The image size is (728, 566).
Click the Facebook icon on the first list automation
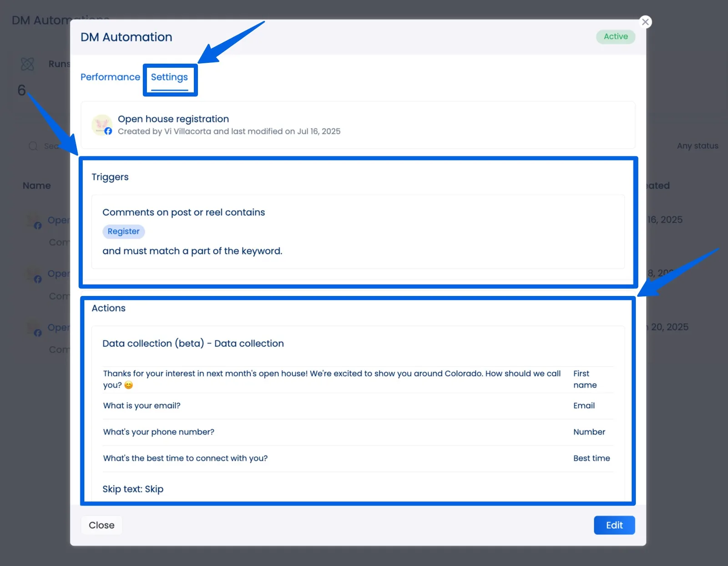38,225
